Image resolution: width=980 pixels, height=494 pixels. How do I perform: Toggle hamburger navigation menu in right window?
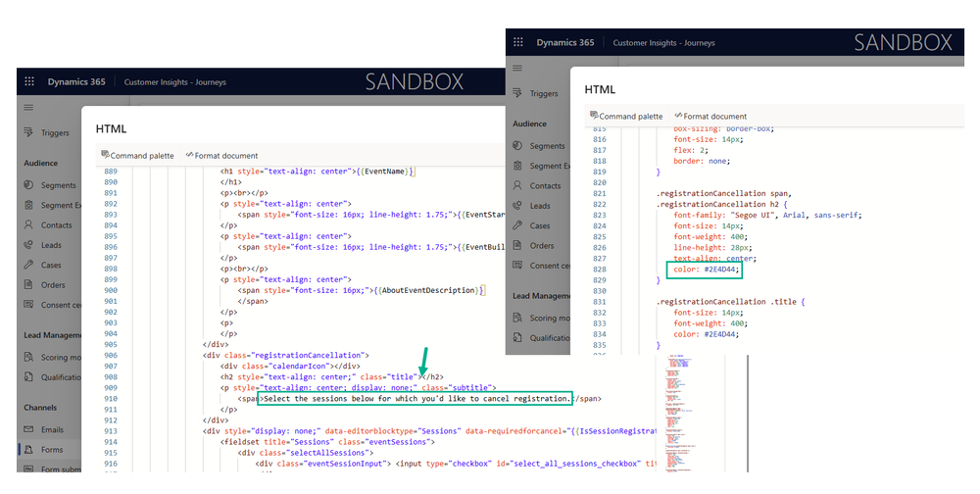[517, 68]
